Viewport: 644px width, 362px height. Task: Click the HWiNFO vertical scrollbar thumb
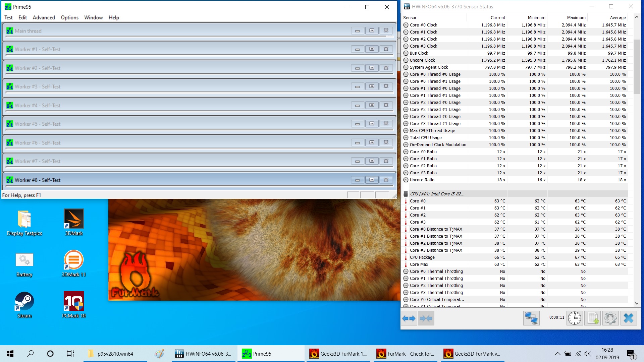(637, 66)
